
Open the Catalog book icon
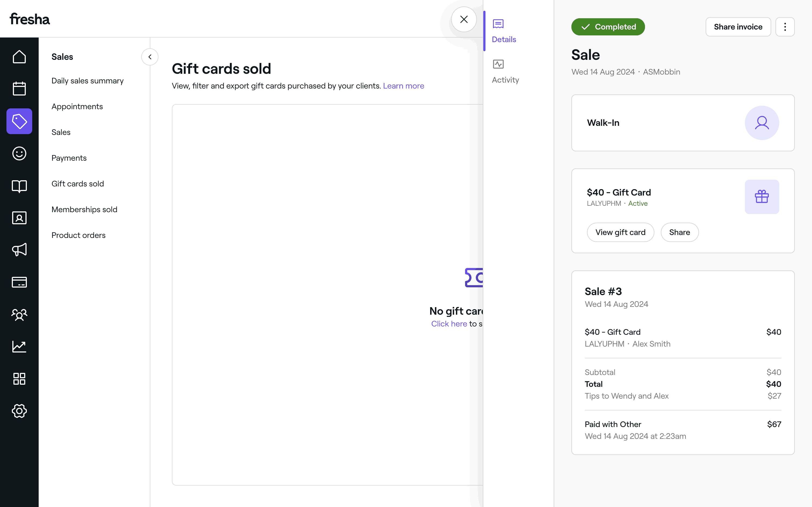tap(19, 186)
